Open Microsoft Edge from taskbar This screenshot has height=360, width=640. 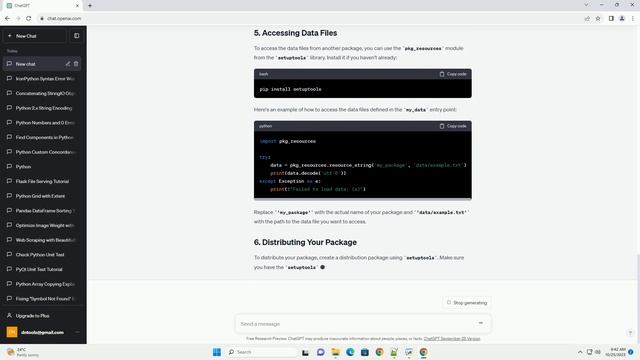350,352
